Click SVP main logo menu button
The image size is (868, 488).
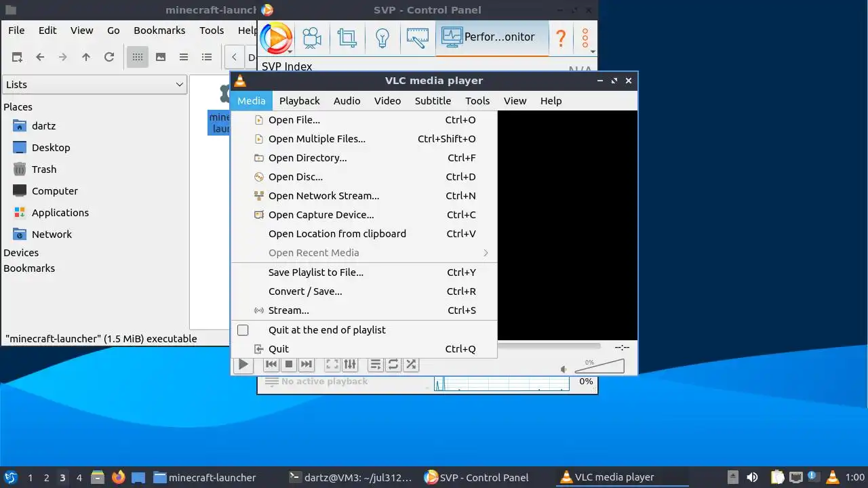pos(276,37)
